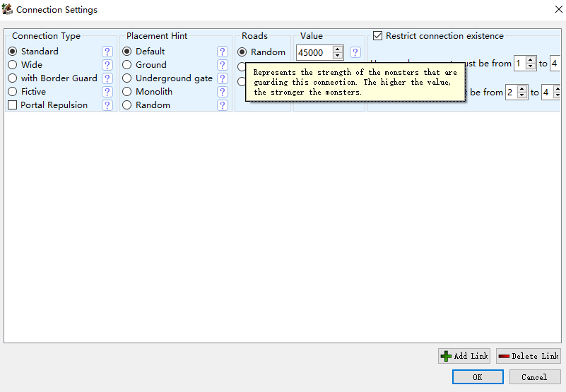Click the Value input field showing 45000
This screenshot has height=392, width=566.
[314, 53]
